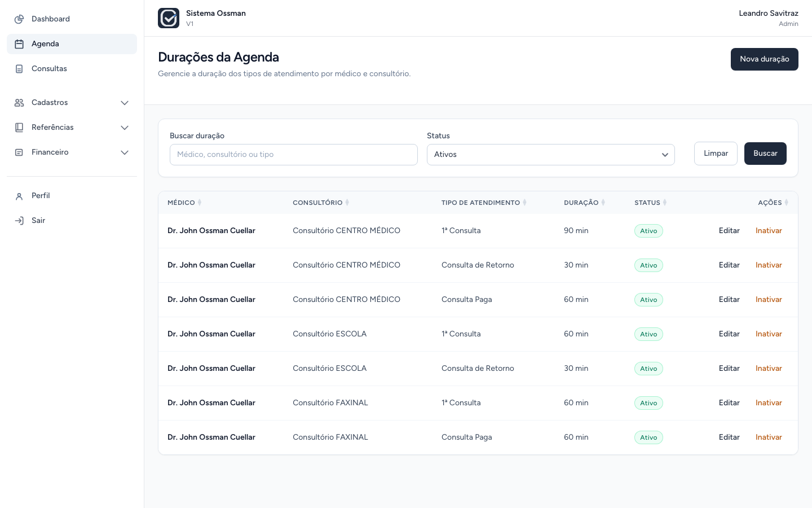This screenshot has width=812, height=508.
Task: Click the Consultas document icon
Action: [19, 69]
